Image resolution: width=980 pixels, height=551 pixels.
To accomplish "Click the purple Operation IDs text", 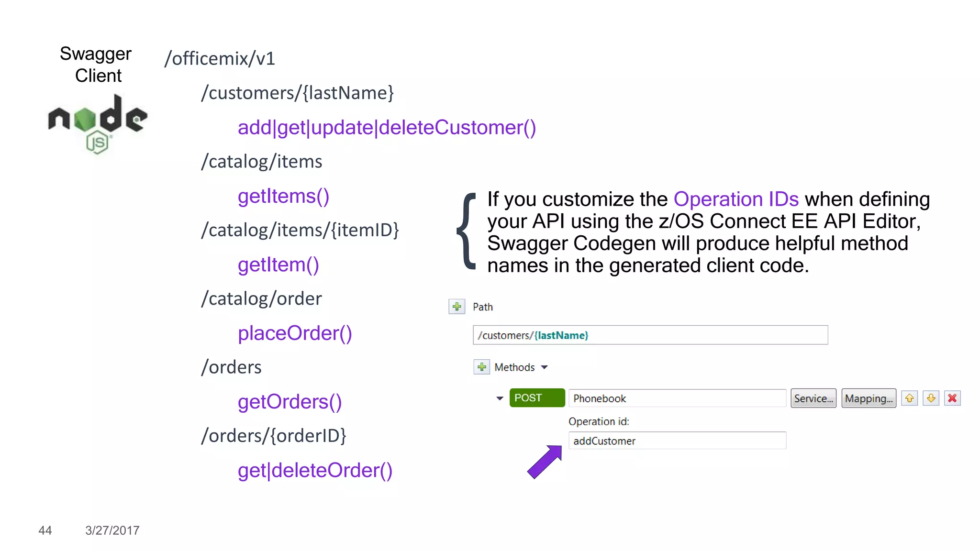I will tap(736, 199).
